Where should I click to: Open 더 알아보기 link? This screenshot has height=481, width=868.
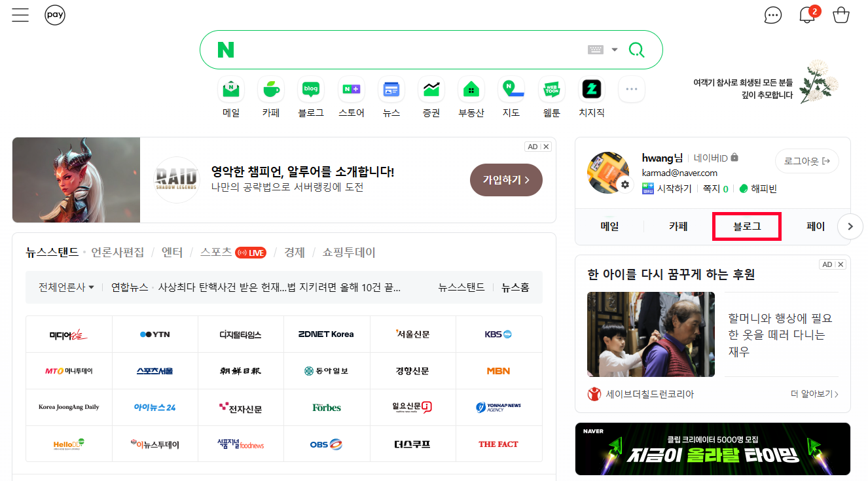[x=814, y=394]
